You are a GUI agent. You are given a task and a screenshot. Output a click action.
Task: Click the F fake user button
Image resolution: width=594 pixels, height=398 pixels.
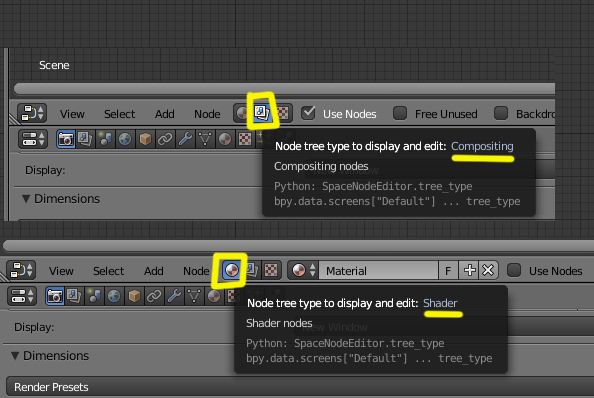(448, 270)
